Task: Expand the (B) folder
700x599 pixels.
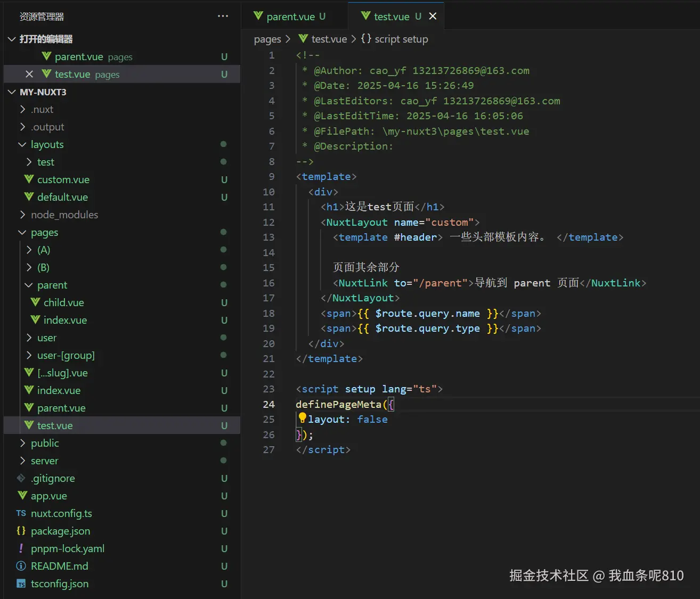Action: pyautogui.click(x=29, y=267)
